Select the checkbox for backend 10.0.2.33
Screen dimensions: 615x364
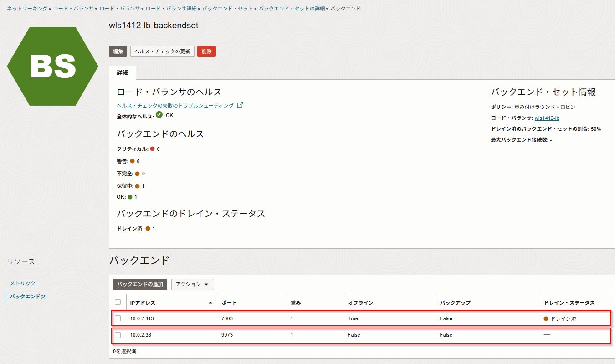click(118, 335)
